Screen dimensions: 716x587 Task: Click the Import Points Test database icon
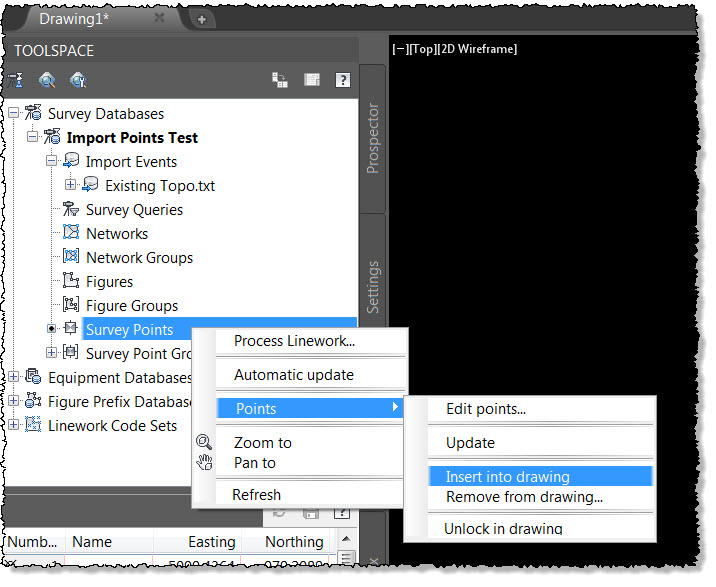pos(52,137)
